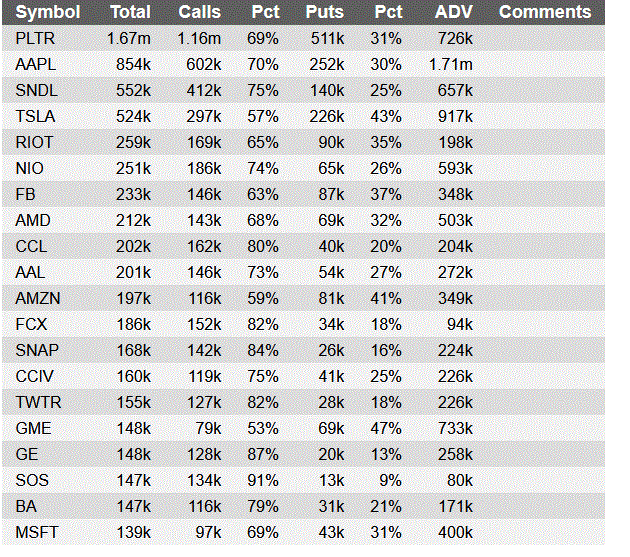
Task: Click the Comments column header
Action: [x=545, y=12]
